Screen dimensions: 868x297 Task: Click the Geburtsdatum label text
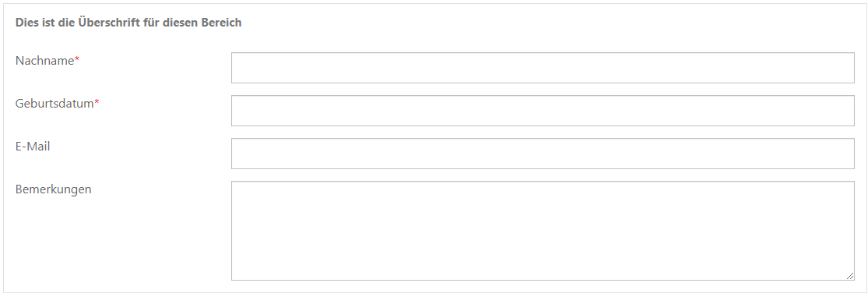coord(54,104)
